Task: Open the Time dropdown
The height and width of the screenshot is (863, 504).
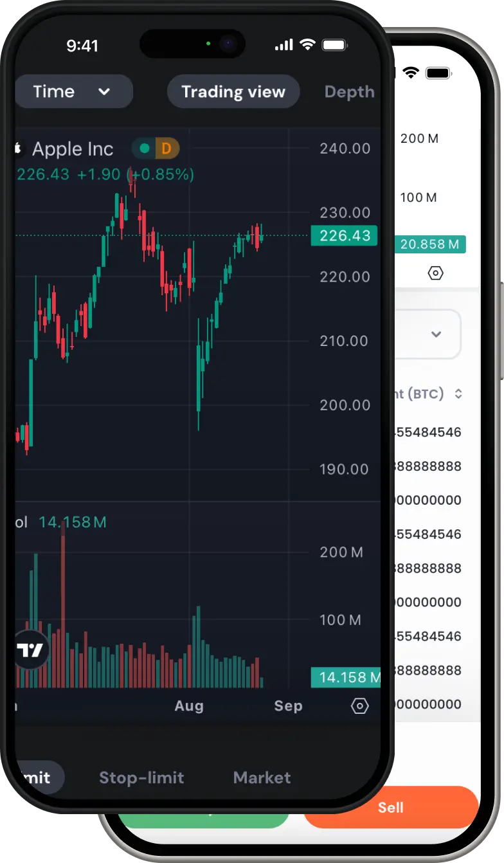Action: (73, 91)
